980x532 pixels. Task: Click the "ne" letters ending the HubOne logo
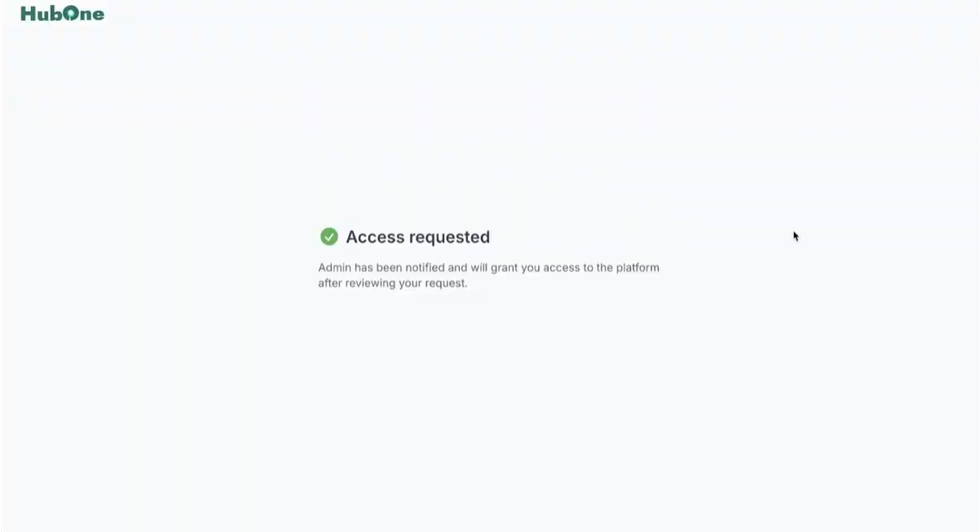(93, 15)
